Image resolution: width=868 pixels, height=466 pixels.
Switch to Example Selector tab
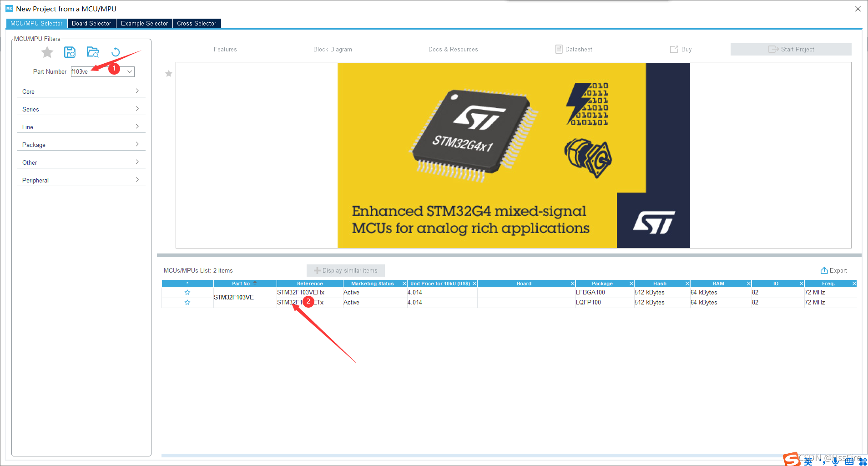[144, 23]
